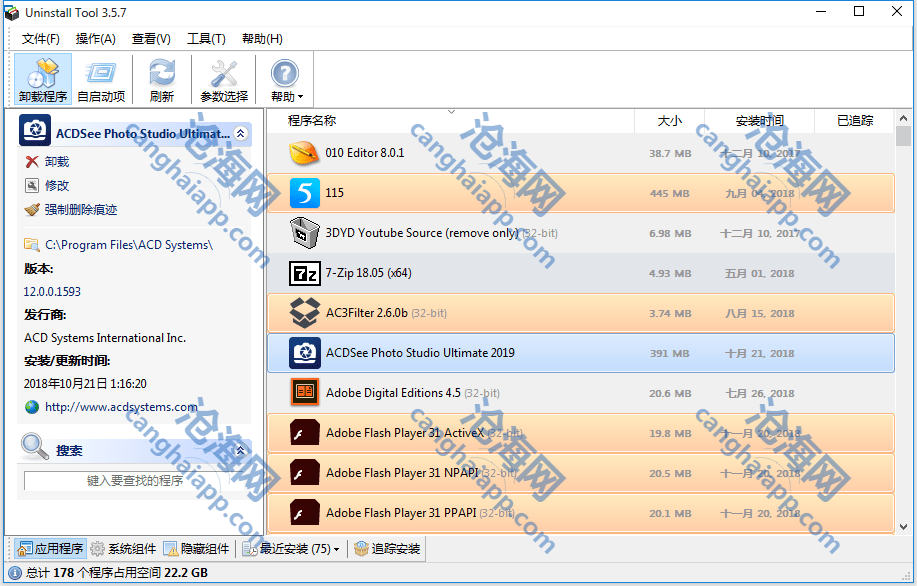Viewport: 917px width, 586px height.
Task: Click the program search input field
Action: tap(134, 481)
